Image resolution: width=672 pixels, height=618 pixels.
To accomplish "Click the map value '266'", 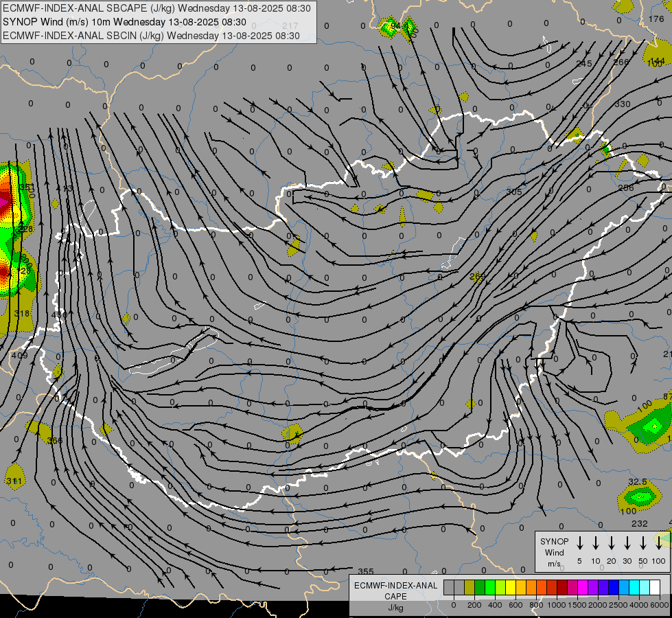I will [x=621, y=62].
